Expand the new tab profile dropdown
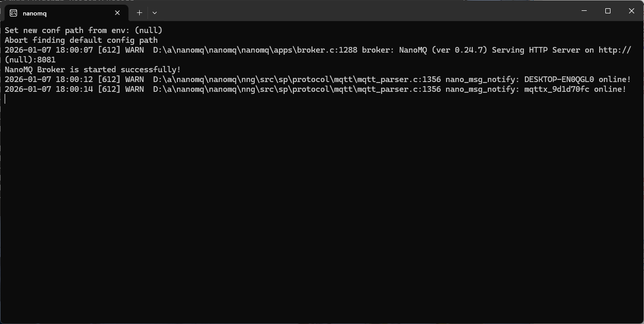The image size is (644, 324). [x=155, y=13]
